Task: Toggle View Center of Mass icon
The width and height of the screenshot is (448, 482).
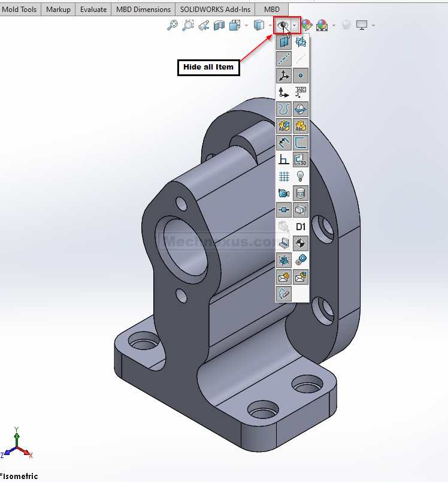Action: pos(301,243)
